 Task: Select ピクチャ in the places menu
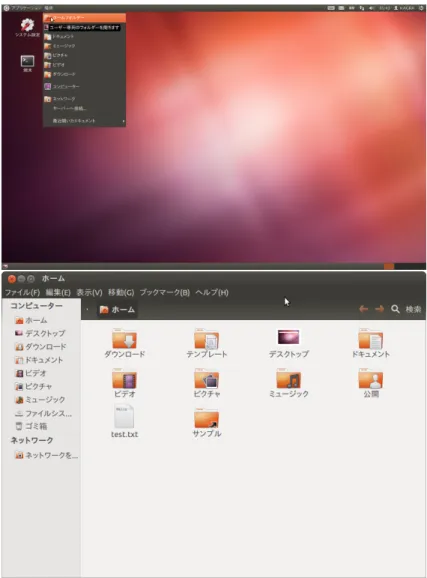[84, 55]
